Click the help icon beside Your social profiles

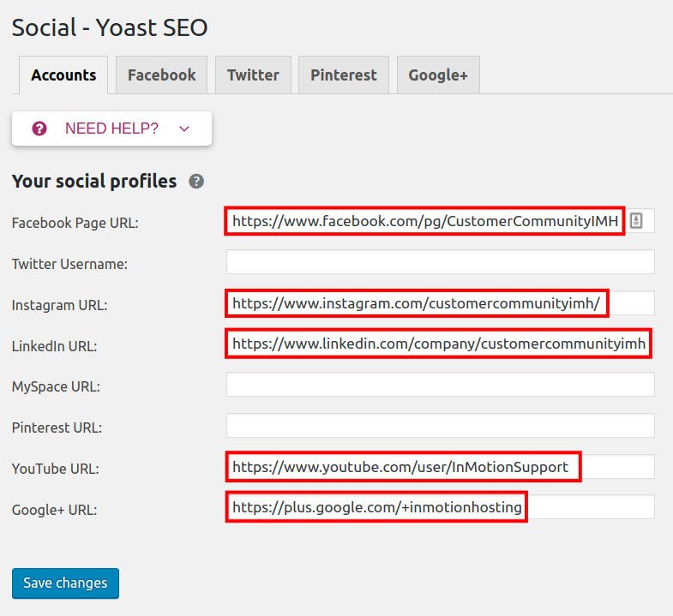tap(196, 182)
